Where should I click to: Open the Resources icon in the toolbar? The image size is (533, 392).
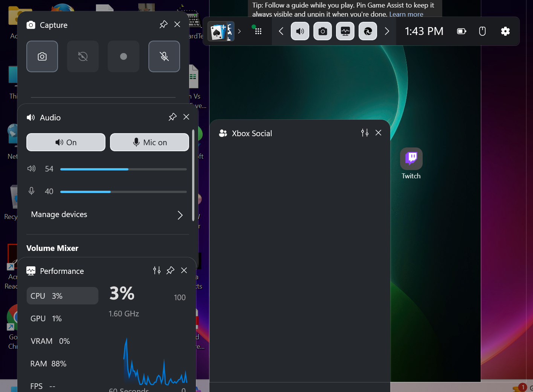[368, 31]
